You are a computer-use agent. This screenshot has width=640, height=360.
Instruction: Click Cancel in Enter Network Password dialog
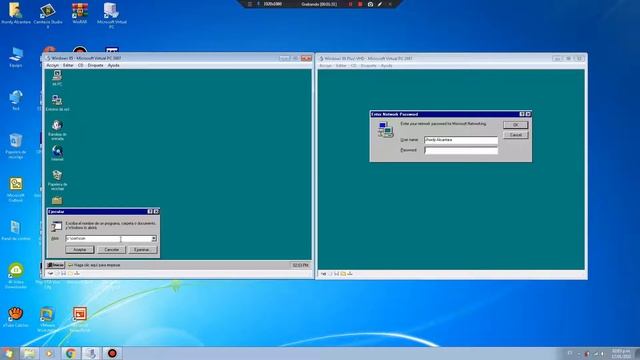click(516, 135)
